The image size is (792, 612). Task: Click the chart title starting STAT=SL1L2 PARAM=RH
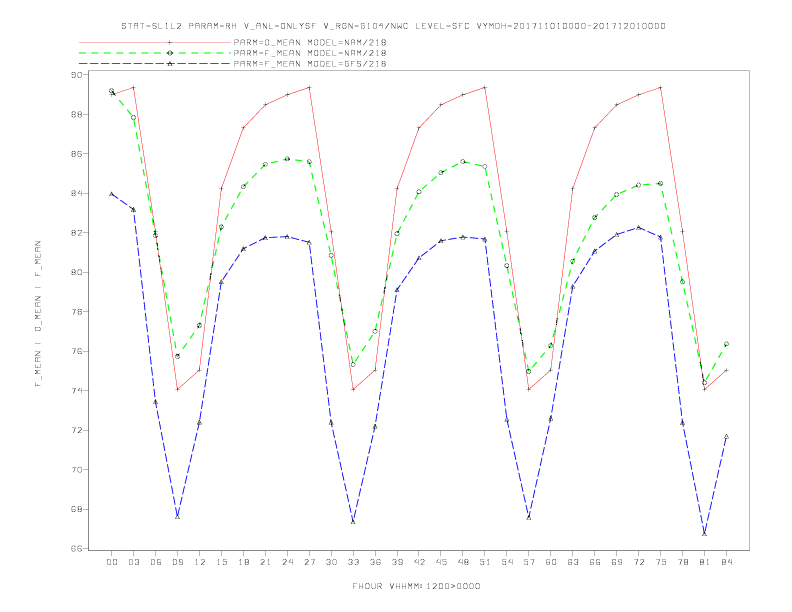(393, 26)
